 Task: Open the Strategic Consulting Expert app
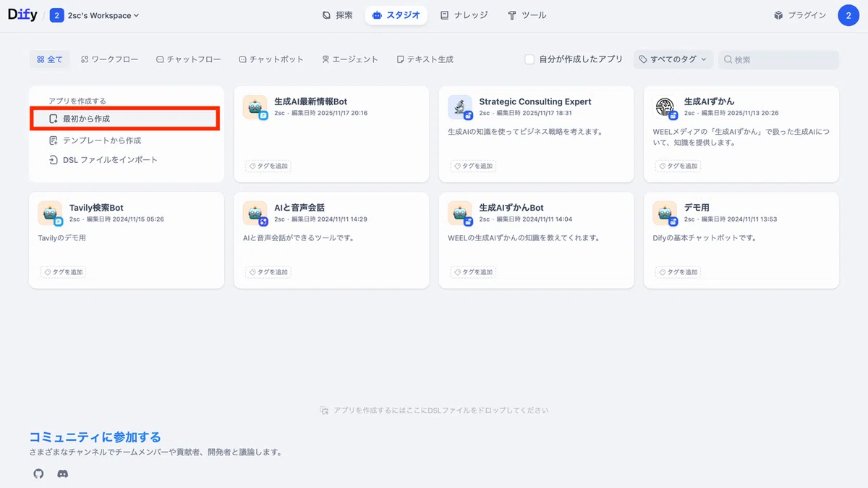pyautogui.click(x=536, y=134)
